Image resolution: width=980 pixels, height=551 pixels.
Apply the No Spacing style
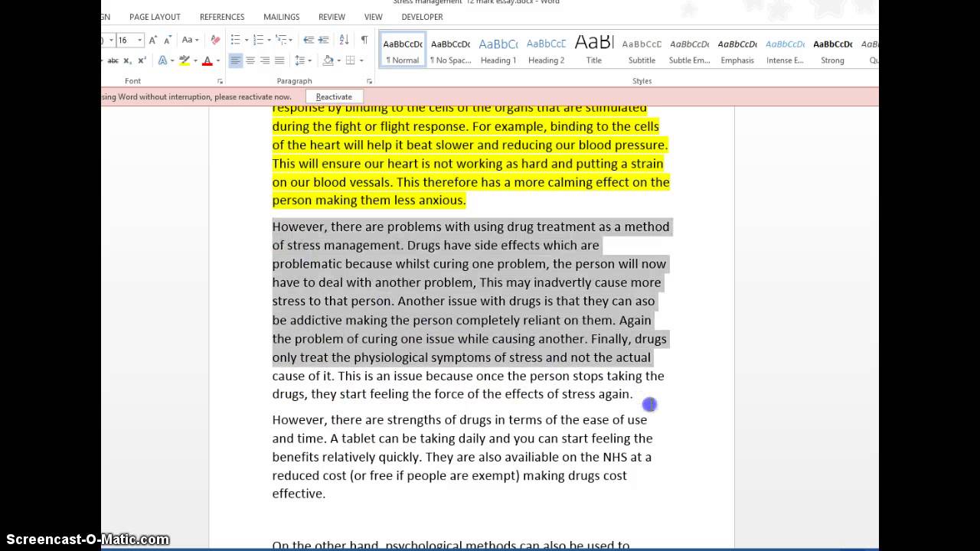[450, 51]
